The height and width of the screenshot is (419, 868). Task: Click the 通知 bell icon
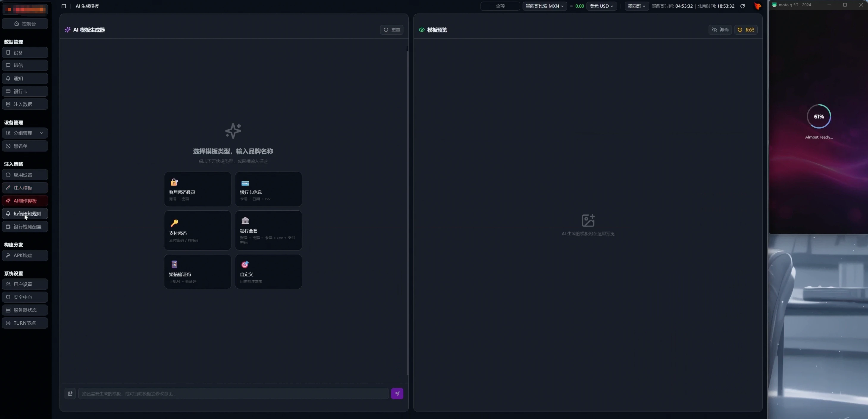click(x=8, y=78)
